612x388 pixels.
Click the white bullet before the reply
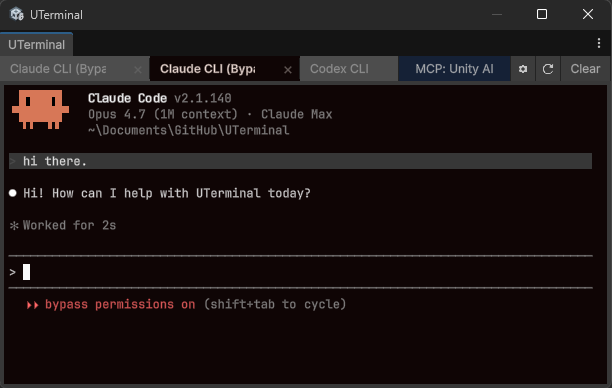(x=12, y=193)
